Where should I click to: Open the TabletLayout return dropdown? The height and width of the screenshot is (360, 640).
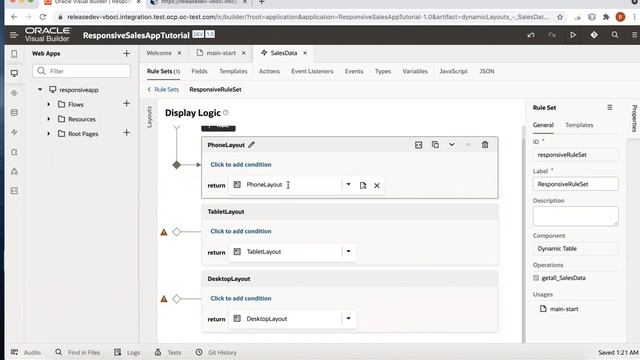point(348,251)
